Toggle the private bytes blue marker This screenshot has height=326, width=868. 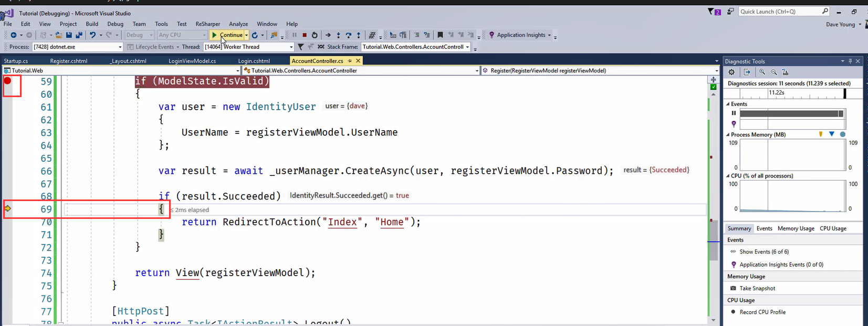(832, 134)
